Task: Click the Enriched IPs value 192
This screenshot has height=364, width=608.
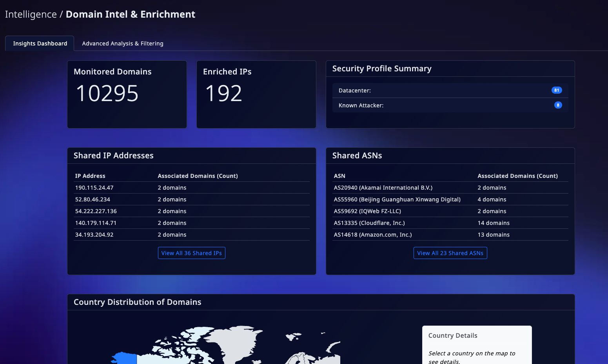Action: pos(224,94)
